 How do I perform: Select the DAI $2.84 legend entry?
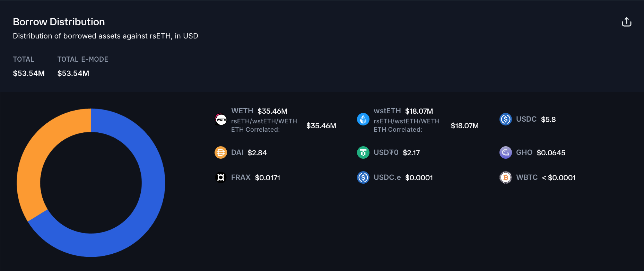click(249, 152)
